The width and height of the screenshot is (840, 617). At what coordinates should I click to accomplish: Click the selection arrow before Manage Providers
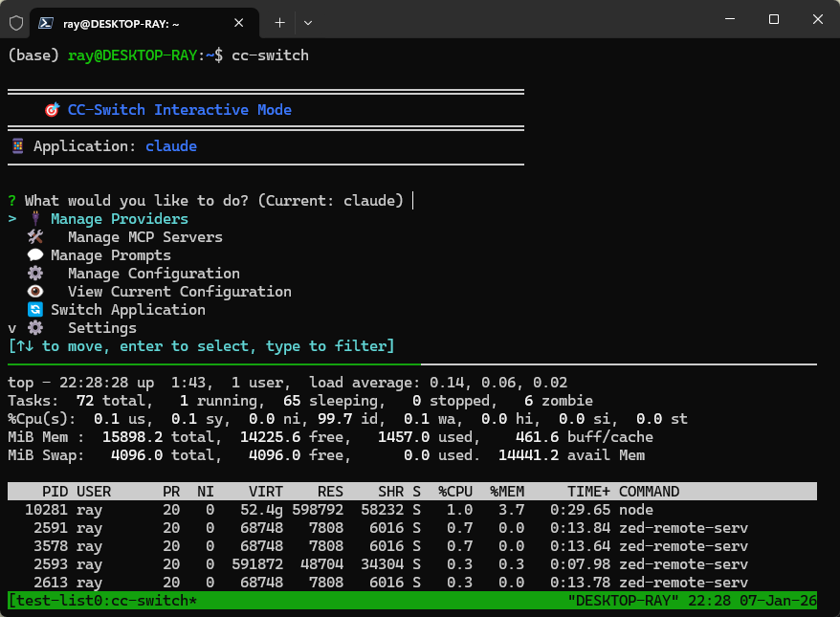click(12, 219)
